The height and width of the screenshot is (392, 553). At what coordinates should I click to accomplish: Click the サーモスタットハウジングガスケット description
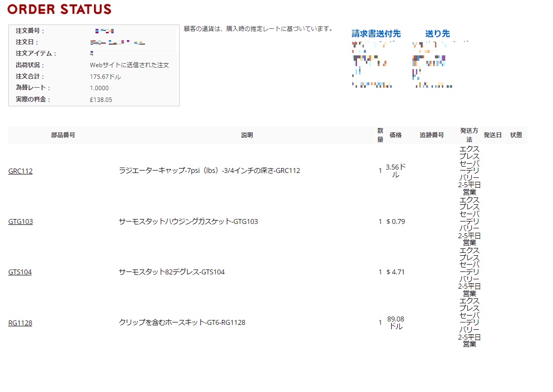tap(188, 221)
